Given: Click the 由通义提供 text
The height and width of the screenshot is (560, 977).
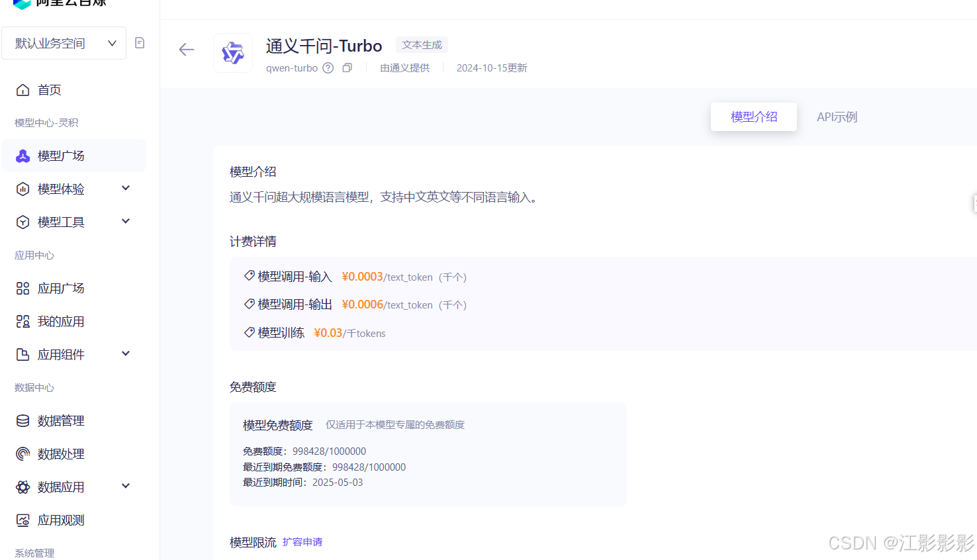Looking at the screenshot, I should pos(405,68).
